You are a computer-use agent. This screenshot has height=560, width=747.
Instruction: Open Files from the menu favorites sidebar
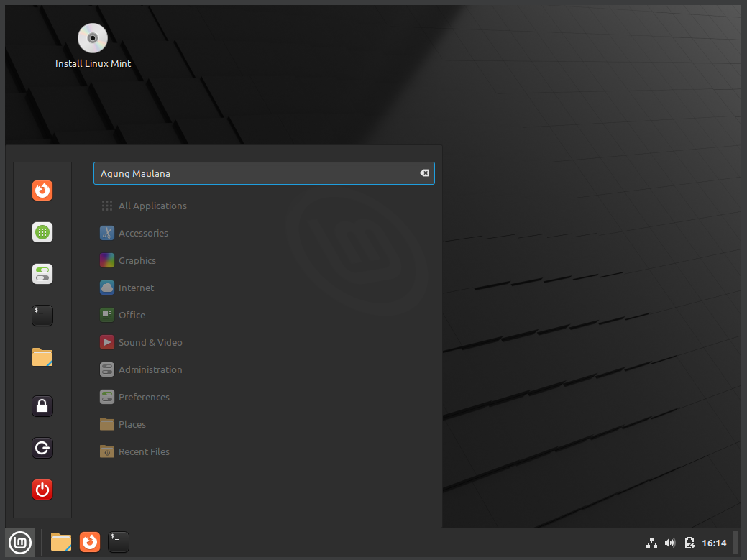coord(42,357)
